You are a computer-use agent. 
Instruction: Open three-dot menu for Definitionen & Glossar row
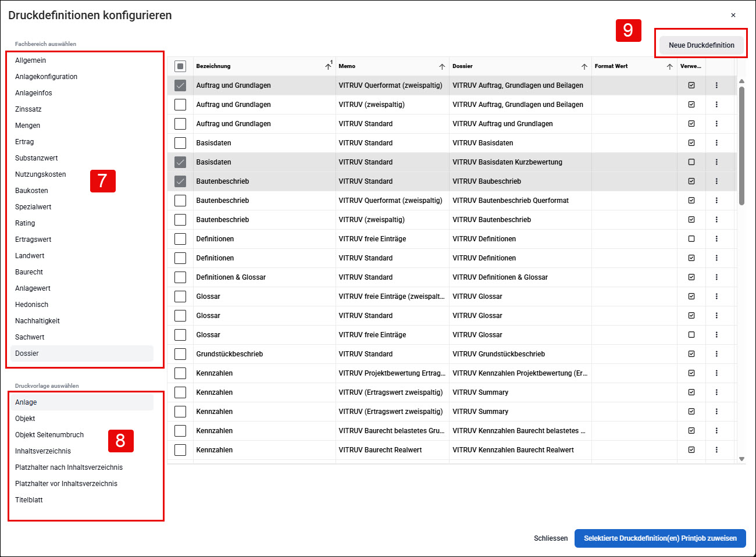[x=716, y=277]
